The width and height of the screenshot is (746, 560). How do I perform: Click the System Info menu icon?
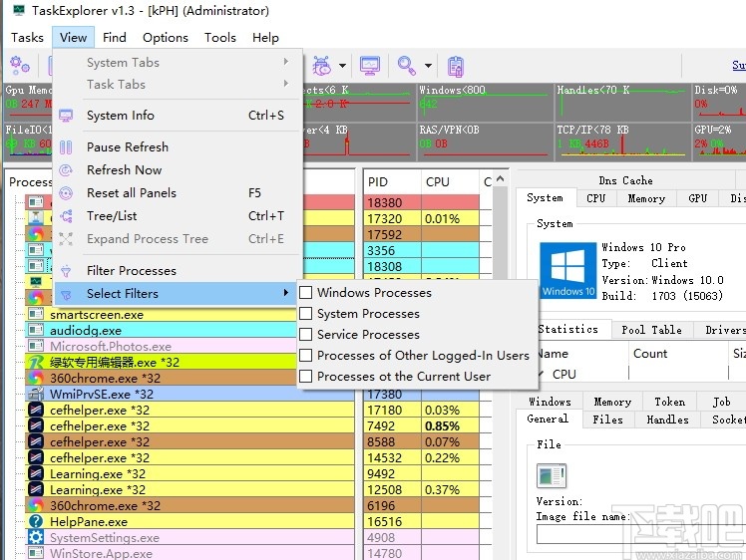click(x=66, y=116)
